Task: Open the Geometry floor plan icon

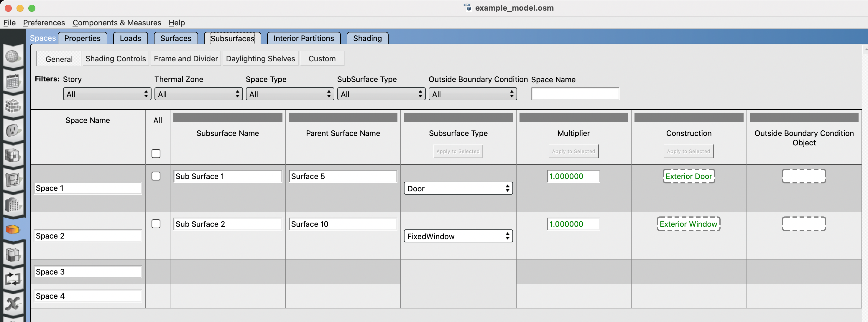Action: pyautogui.click(x=12, y=180)
